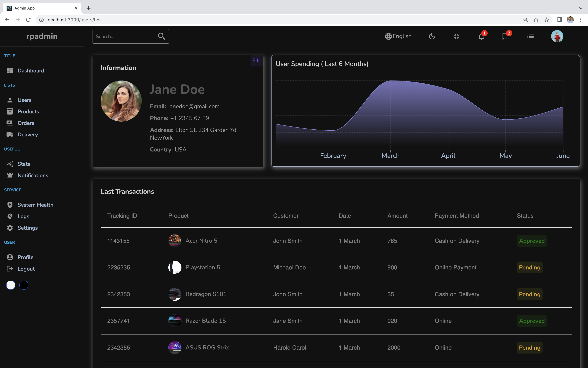Open the English language selector
Viewport: 588px width, 368px height.
click(398, 36)
